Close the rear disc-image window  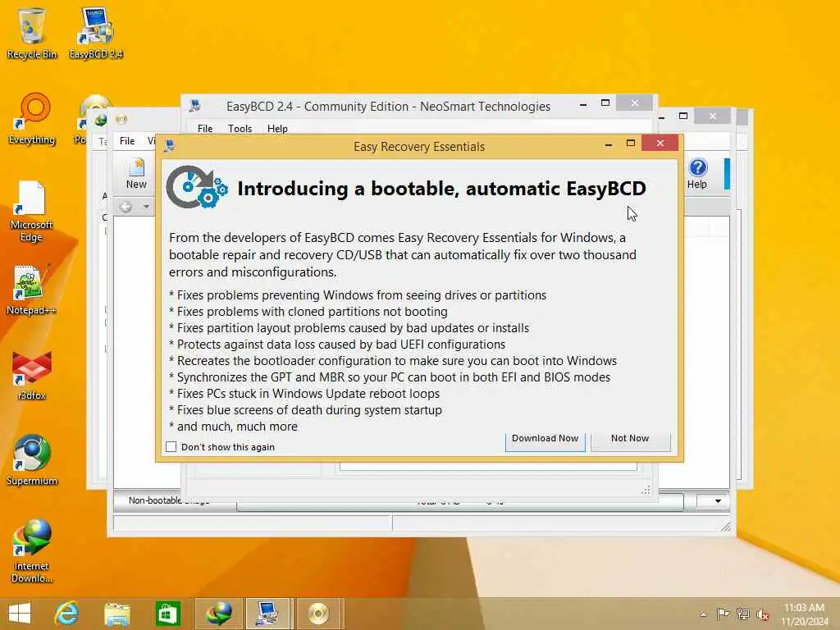(x=713, y=116)
